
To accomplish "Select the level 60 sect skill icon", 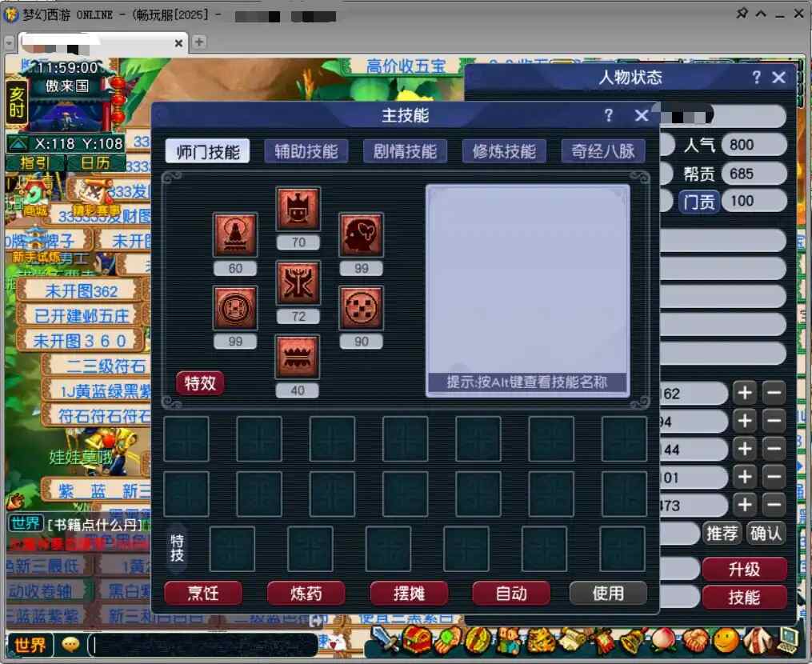I will pos(235,234).
